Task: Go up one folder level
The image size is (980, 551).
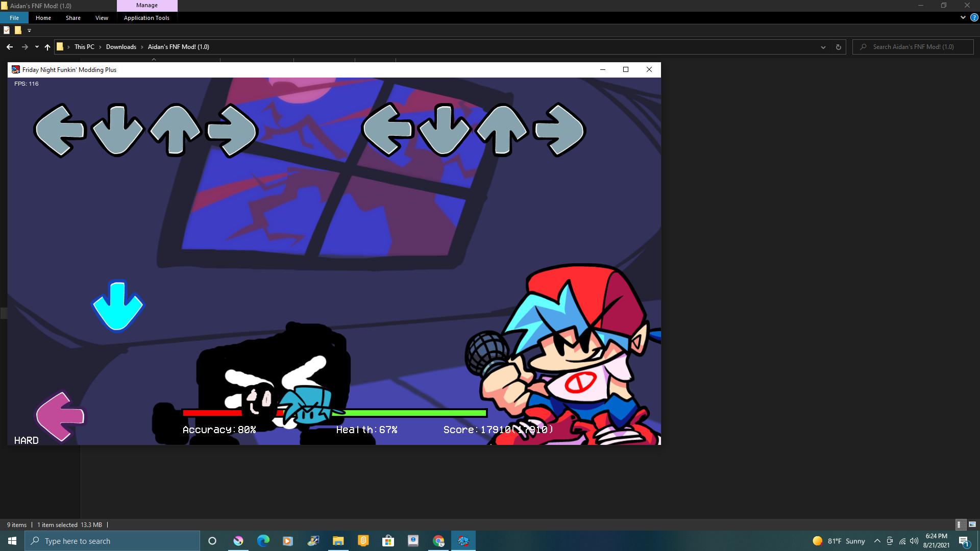Action: point(47,47)
